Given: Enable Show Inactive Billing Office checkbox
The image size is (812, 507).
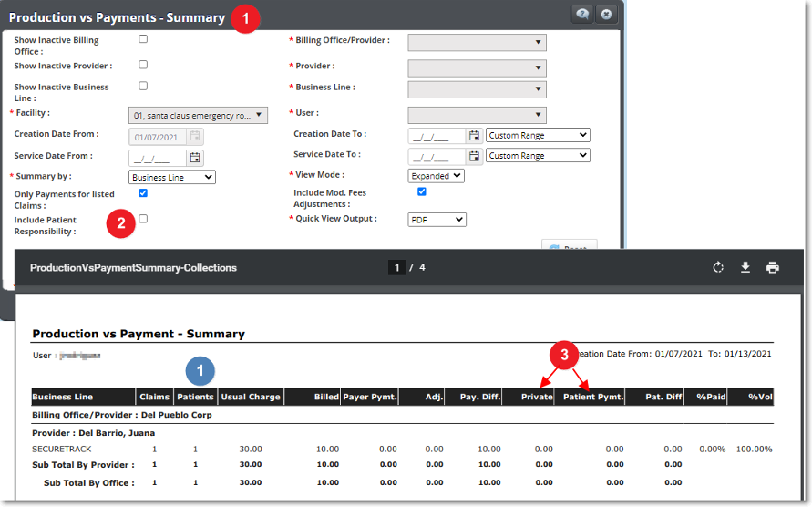Looking at the screenshot, I should pyautogui.click(x=143, y=39).
